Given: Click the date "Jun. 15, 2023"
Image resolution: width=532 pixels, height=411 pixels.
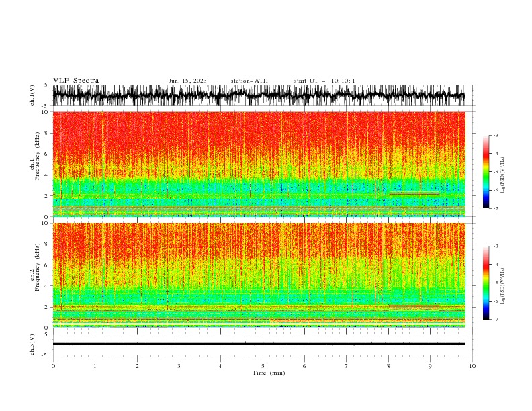Looking at the screenshot, I should coord(187,81).
